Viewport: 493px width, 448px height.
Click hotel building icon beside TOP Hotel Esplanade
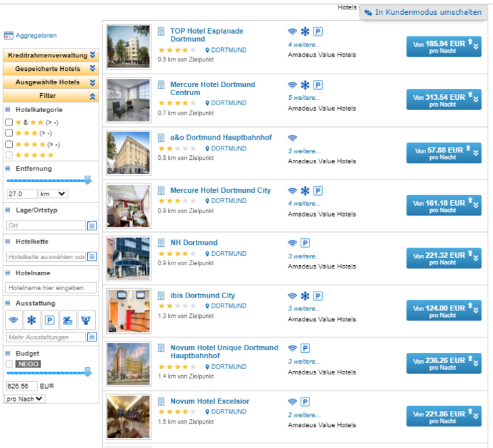point(161,32)
